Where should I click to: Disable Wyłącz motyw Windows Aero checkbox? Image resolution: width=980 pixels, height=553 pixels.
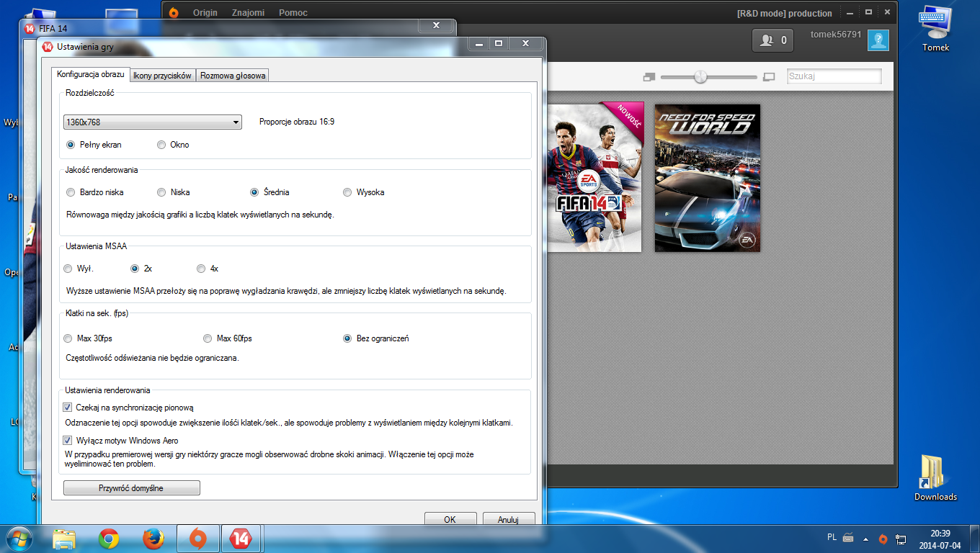pyautogui.click(x=68, y=441)
